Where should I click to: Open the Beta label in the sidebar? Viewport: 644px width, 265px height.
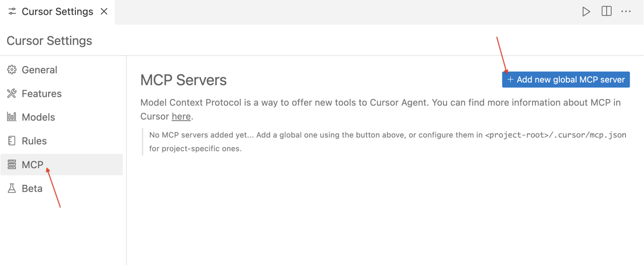click(x=32, y=188)
